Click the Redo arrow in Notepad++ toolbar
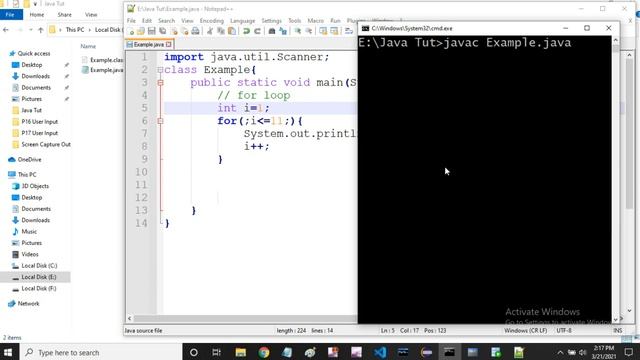640x360 pixels. [x=257, y=31]
